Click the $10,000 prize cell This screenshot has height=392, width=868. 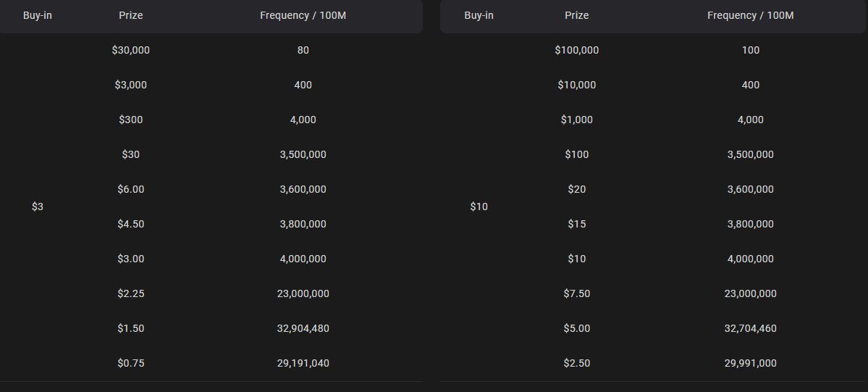(577, 85)
